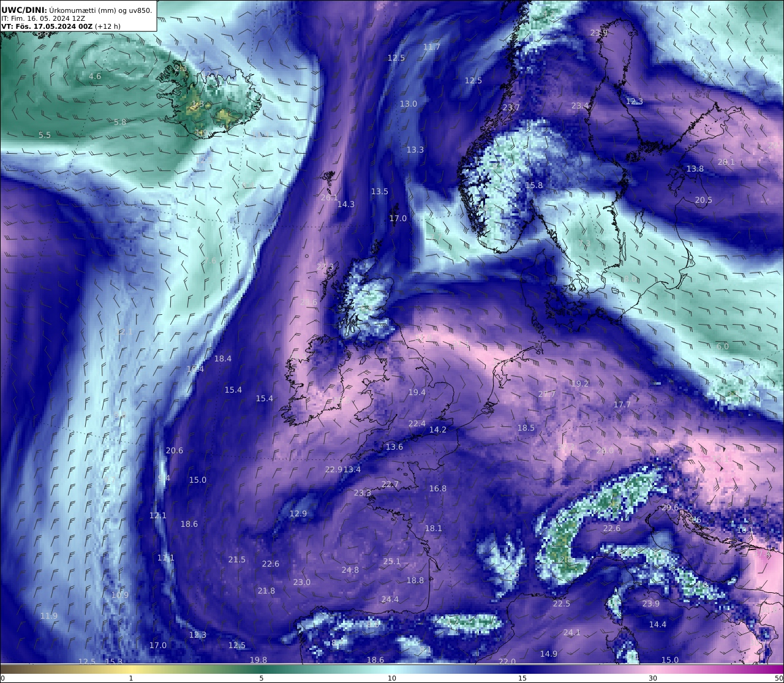Click the 11.1 value in the Atlantic
Viewport: 784px width, 683px height.
(x=166, y=558)
